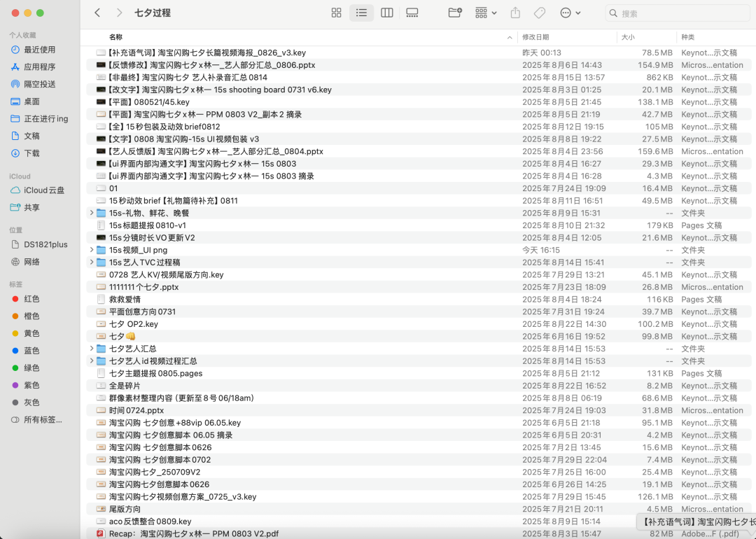The width and height of the screenshot is (756, 539).
Task: Sort by the 名称 column header
Action: coord(115,37)
